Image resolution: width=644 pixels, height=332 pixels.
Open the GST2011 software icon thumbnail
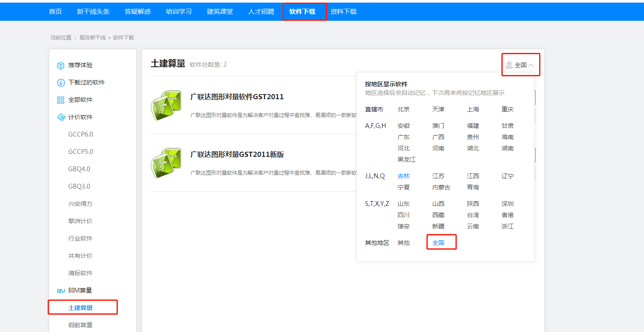click(x=166, y=105)
